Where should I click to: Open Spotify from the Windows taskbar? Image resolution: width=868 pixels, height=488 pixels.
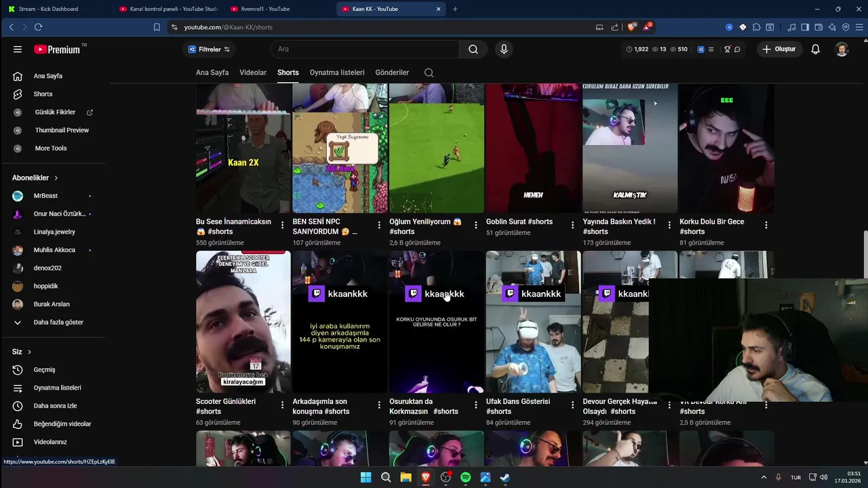coord(465,477)
